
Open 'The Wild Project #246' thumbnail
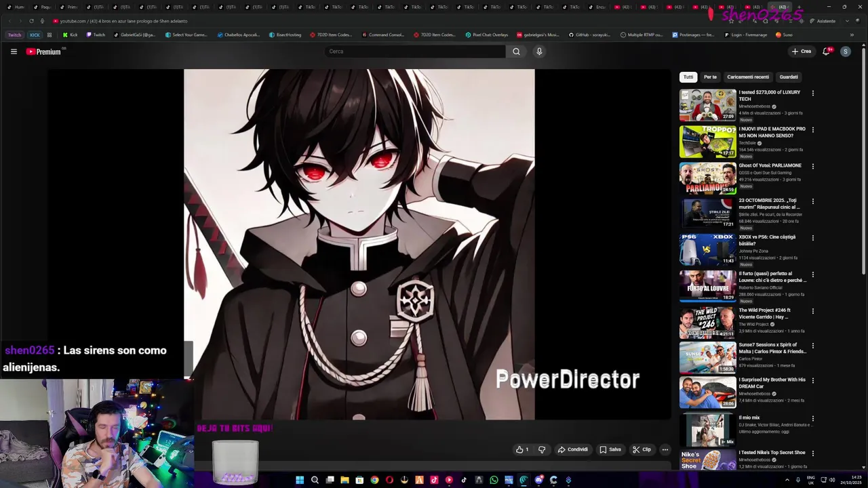click(x=707, y=323)
